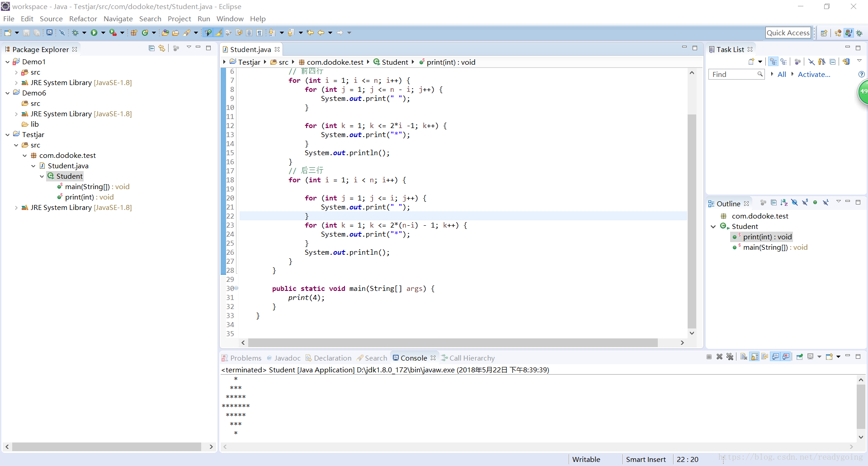The width and height of the screenshot is (868, 466).
Task: Toggle Hide Static Members in Outline toolbar
Action: pyautogui.click(x=805, y=203)
